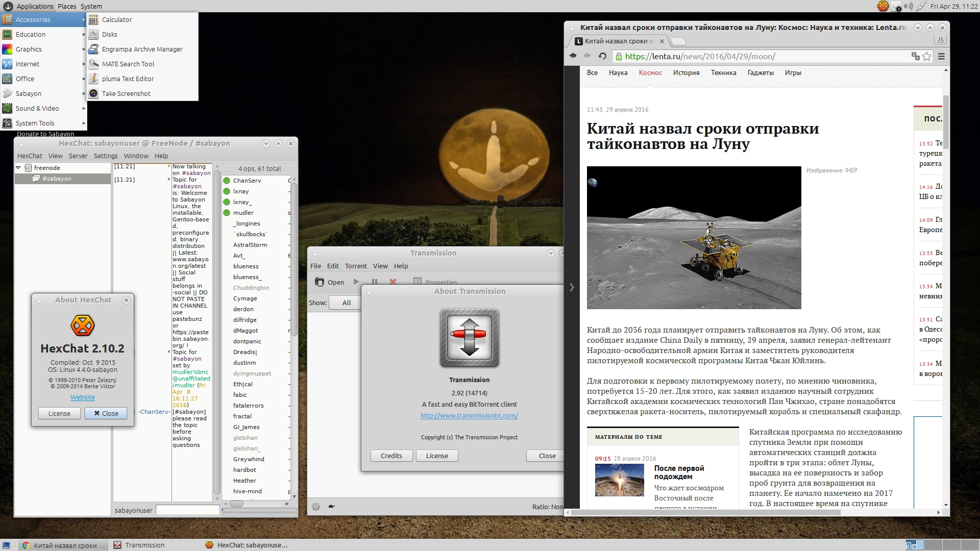
Task: Go back using browser back arrow
Action: 573,56
